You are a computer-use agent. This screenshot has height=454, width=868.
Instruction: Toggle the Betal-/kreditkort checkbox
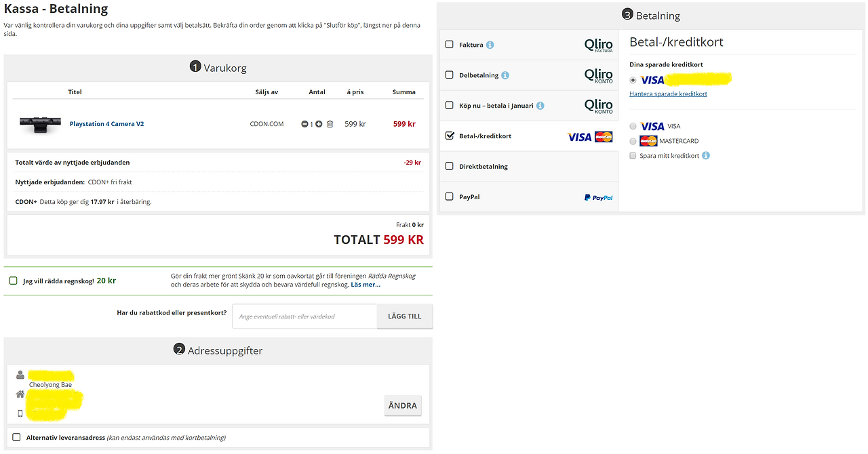click(449, 136)
